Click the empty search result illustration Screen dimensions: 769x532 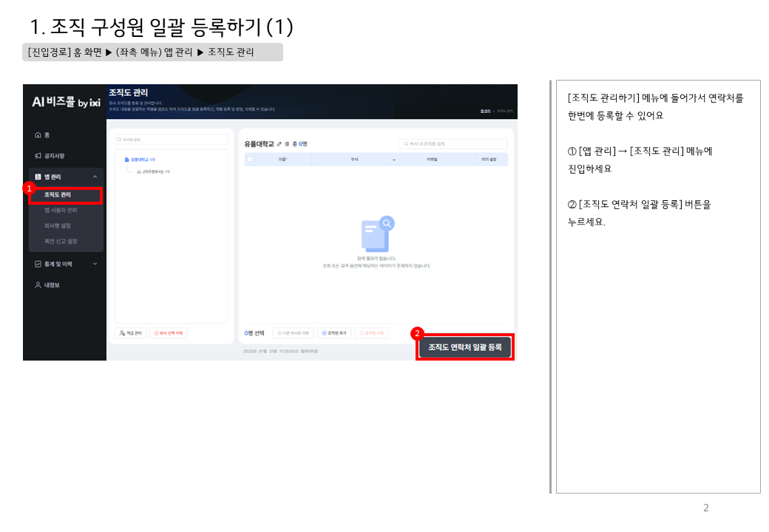coord(377,235)
